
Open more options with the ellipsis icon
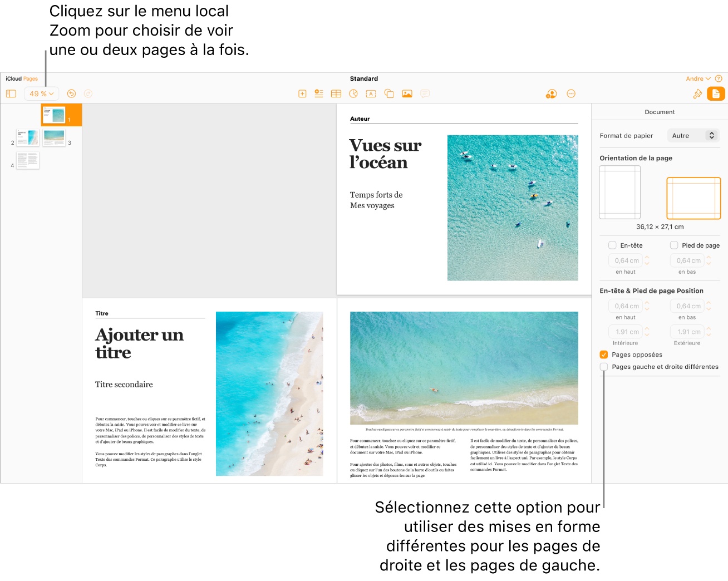click(571, 93)
